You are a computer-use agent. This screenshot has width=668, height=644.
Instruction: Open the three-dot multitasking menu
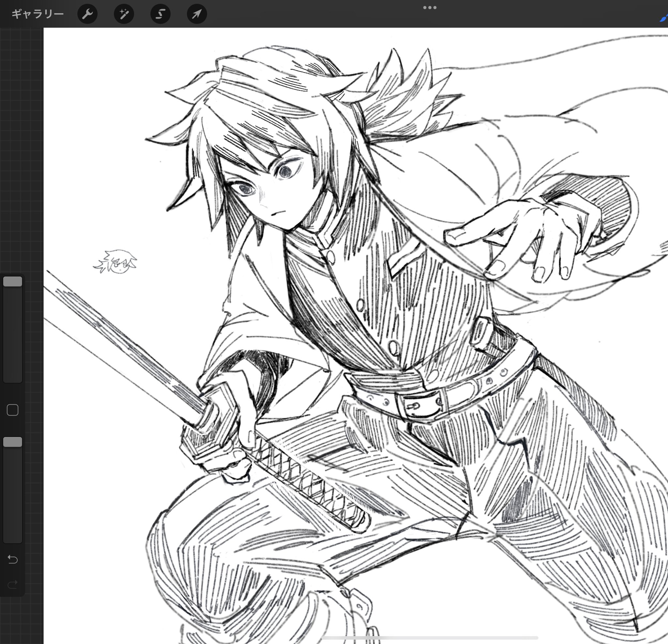coord(430,7)
